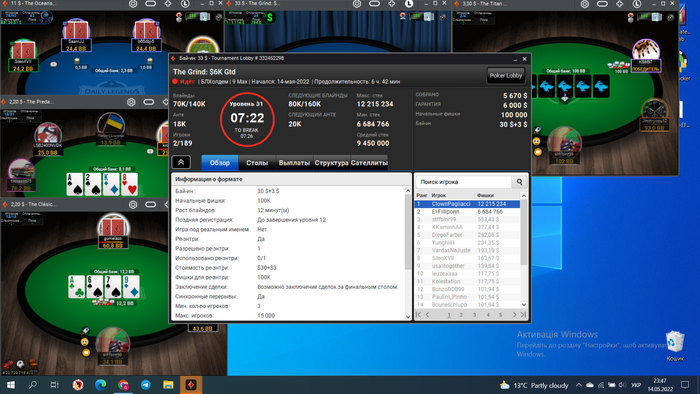This screenshot has height=394, width=700.
Task: Select page 3 in player list pagination
Action: [x=475, y=315]
